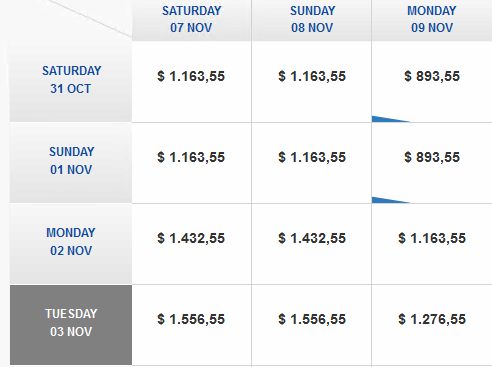Select $1.556,55 fare for 03 Nov–07 Nov
492x367 pixels.
[191, 319]
